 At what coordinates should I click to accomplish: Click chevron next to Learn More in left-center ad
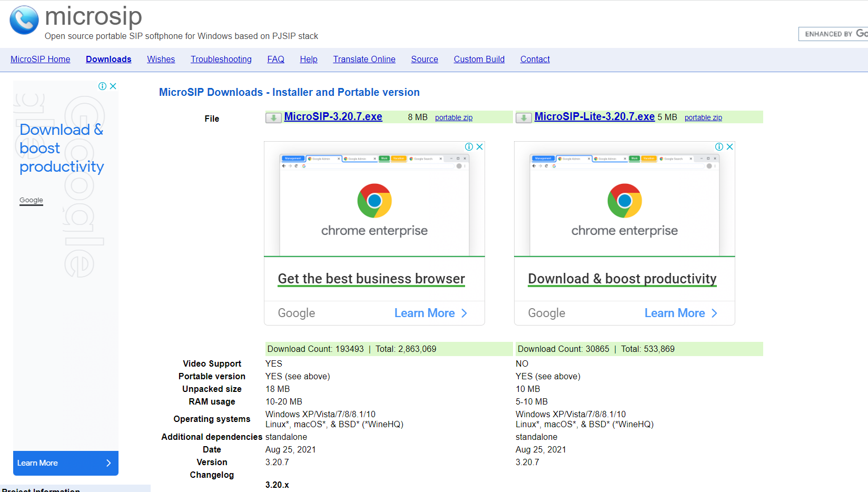point(464,313)
